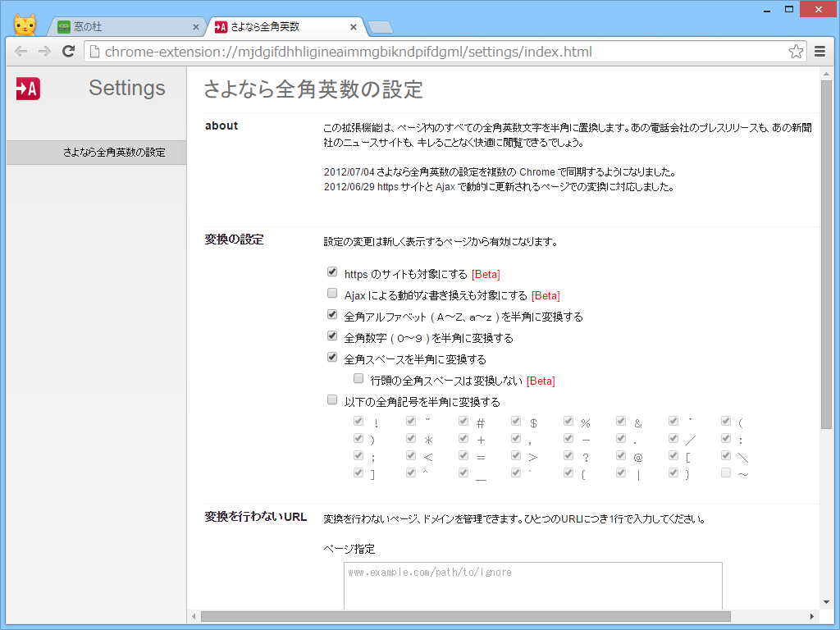Toggle the colon symbol checkbox
The height and width of the screenshot is (630, 840).
(x=726, y=438)
